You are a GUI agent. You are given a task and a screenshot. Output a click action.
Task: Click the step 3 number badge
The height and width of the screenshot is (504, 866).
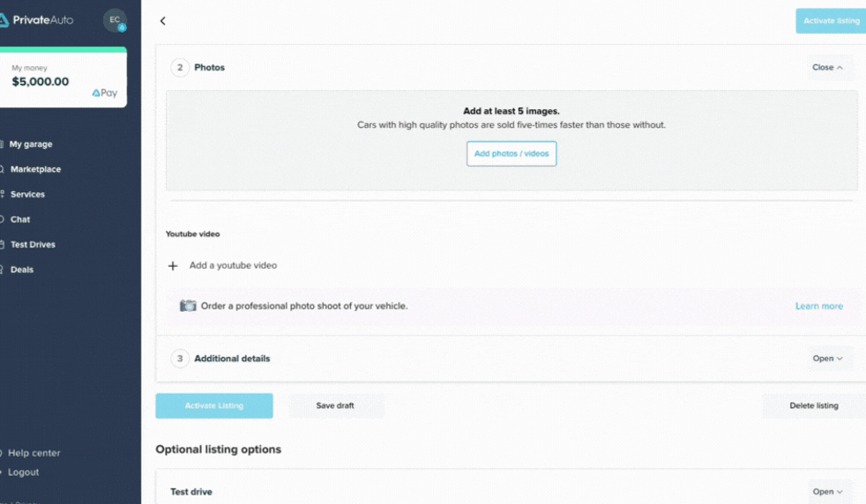coord(180,359)
